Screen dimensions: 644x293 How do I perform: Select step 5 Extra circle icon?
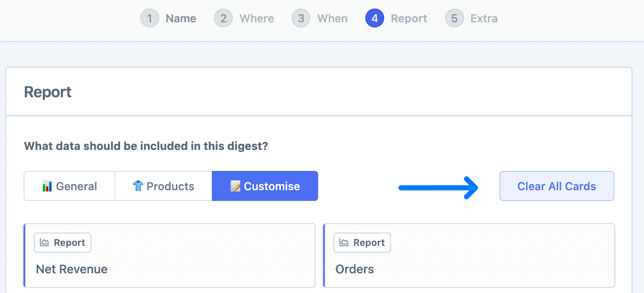click(454, 18)
